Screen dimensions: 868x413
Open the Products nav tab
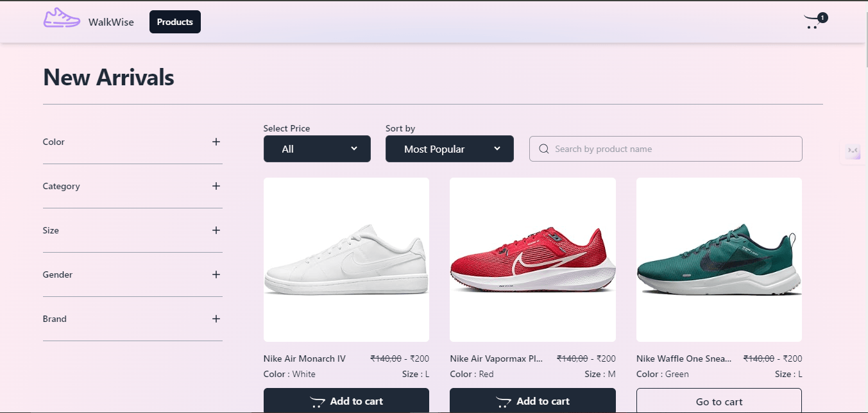click(x=175, y=22)
